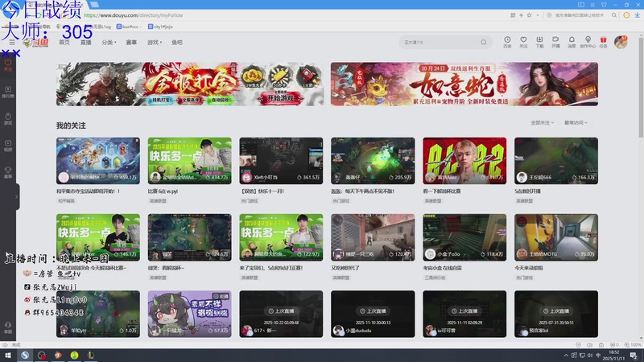644x362 pixels.
Task: Go to the 首页 home tab
Action: point(64,43)
